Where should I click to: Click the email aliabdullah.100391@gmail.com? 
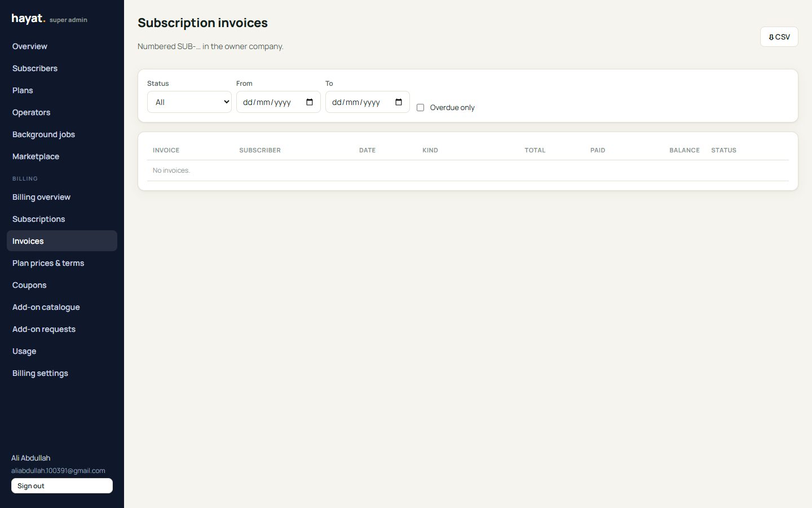(58, 471)
